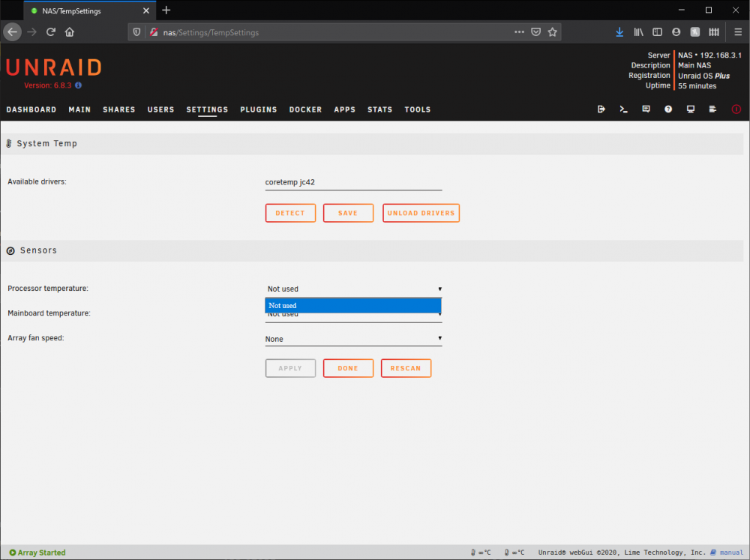The image size is (750, 560).
Task: Click '55 minutes' uptime value
Action: pos(697,86)
